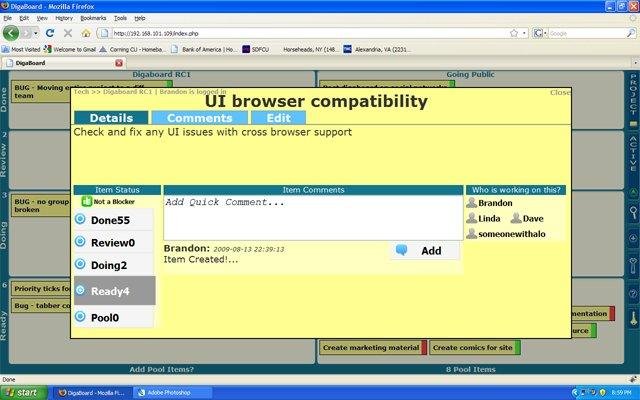Switch to the Comments tab
The width and height of the screenshot is (640, 400).
point(200,118)
